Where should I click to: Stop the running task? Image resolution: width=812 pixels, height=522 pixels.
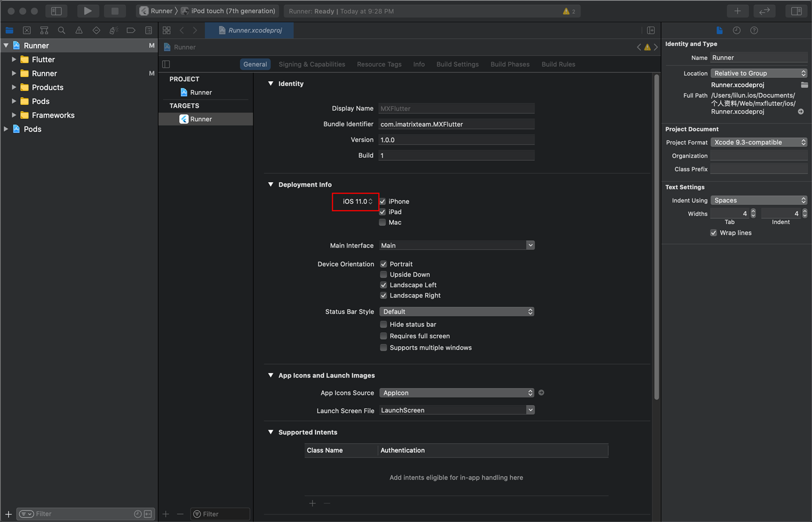[115, 11]
